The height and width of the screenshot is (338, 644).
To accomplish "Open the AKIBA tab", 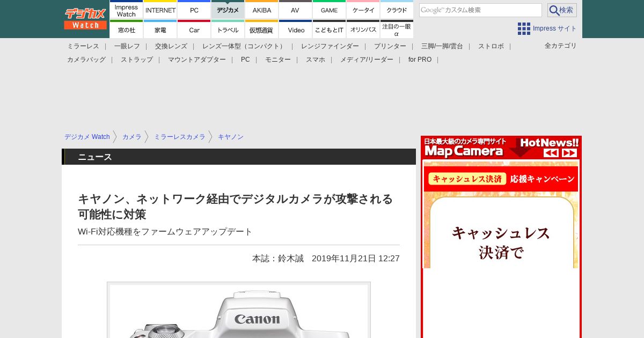I will [x=262, y=10].
